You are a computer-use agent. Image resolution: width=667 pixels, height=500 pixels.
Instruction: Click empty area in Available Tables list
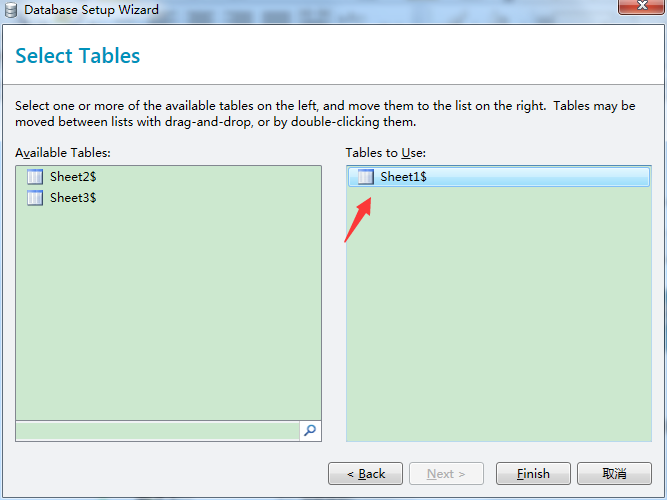168,311
